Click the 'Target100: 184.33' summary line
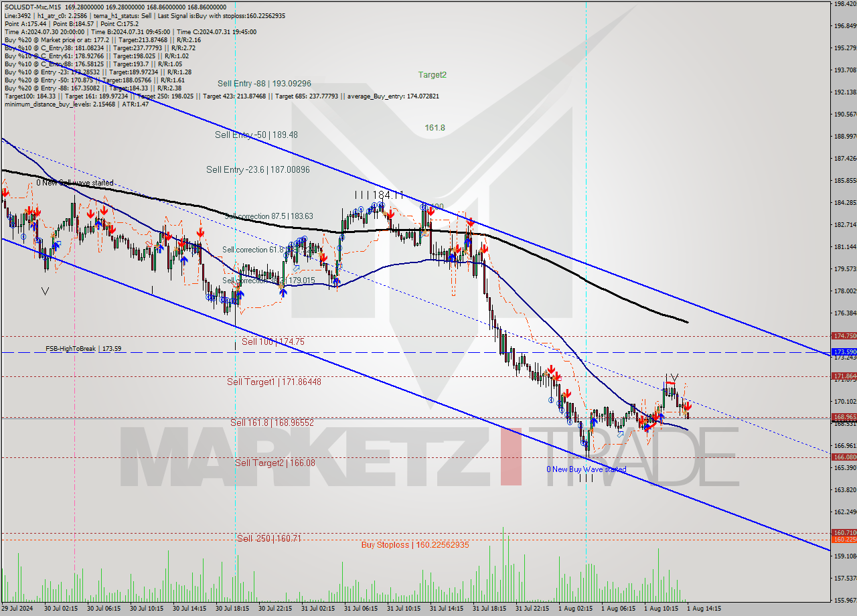This screenshot has width=857, height=616. pos(221,96)
